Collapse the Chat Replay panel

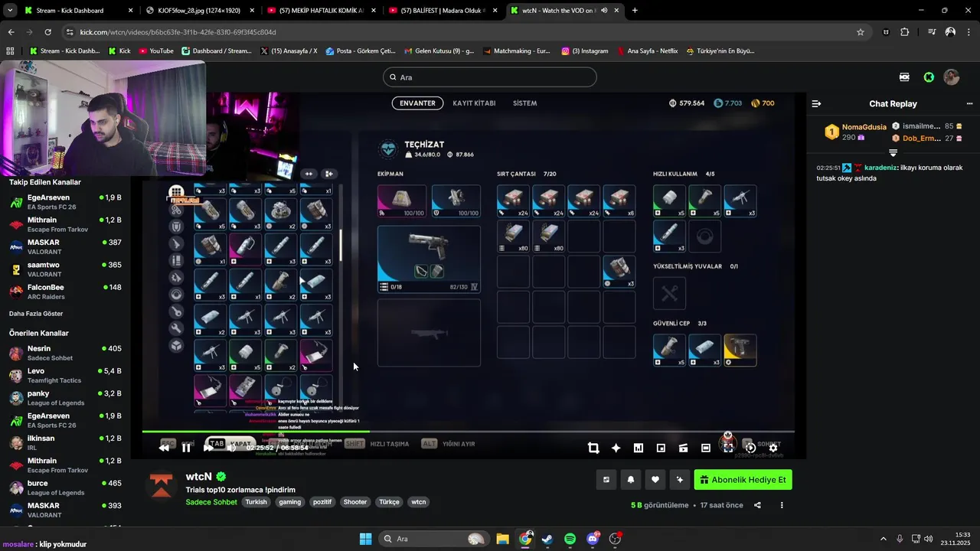pos(816,103)
